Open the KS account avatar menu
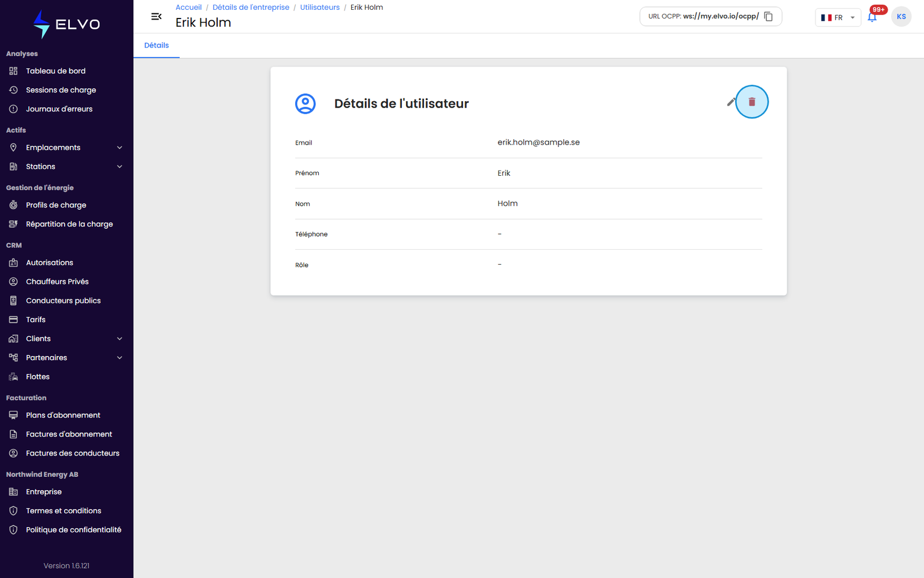The height and width of the screenshot is (578, 924). (x=901, y=17)
